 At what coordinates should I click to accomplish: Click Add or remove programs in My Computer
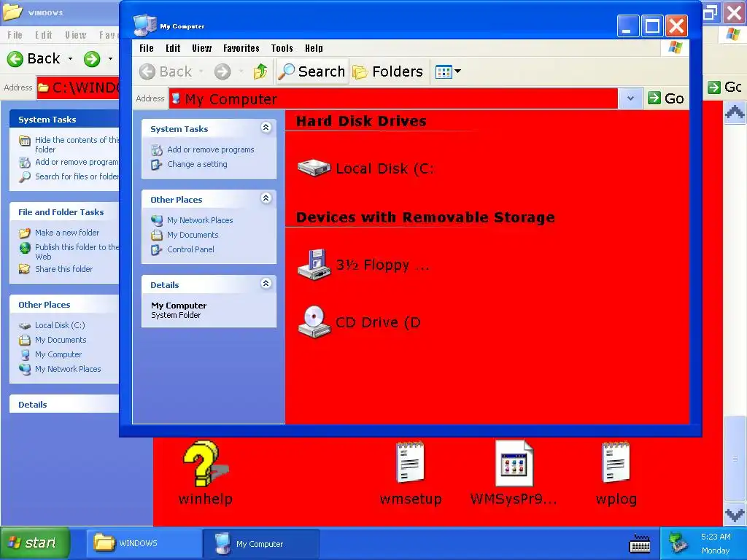point(211,149)
